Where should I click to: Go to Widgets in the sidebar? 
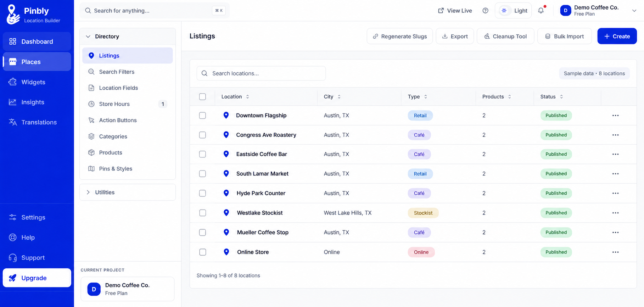37,82
